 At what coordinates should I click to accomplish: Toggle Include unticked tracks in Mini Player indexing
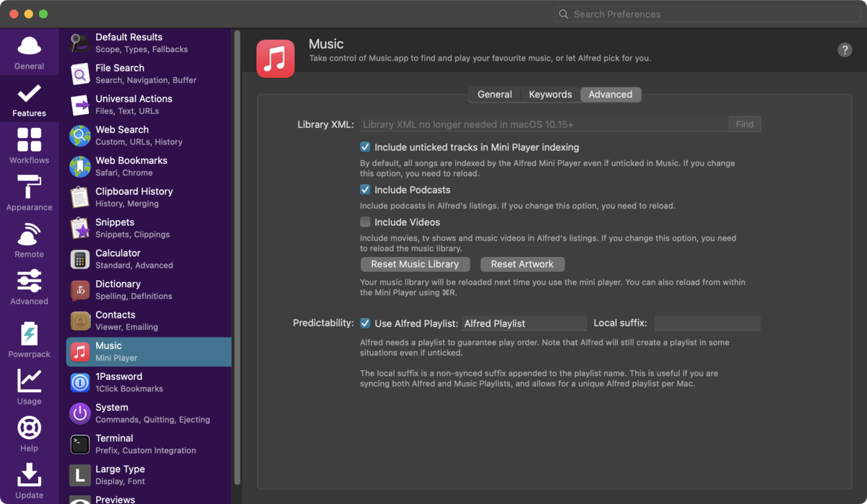point(365,147)
